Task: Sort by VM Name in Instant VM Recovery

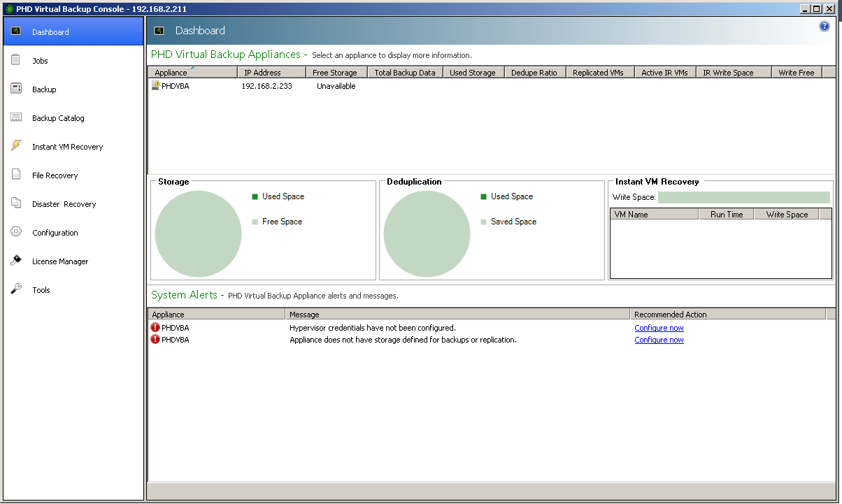Action: (655, 214)
